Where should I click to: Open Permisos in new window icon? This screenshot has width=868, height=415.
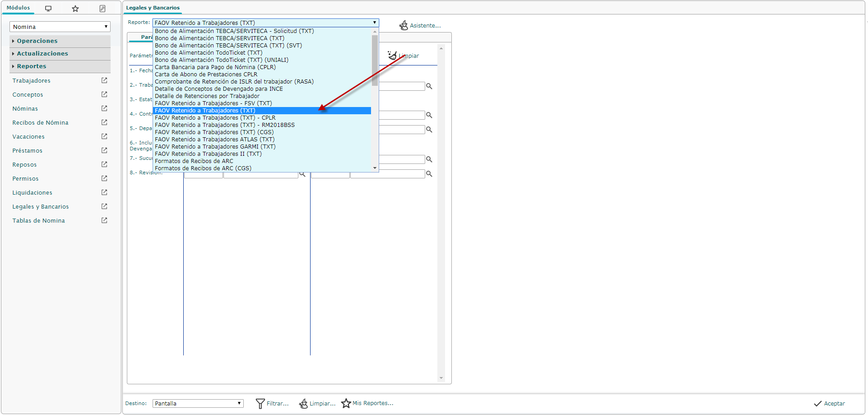click(x=104, y=178)
